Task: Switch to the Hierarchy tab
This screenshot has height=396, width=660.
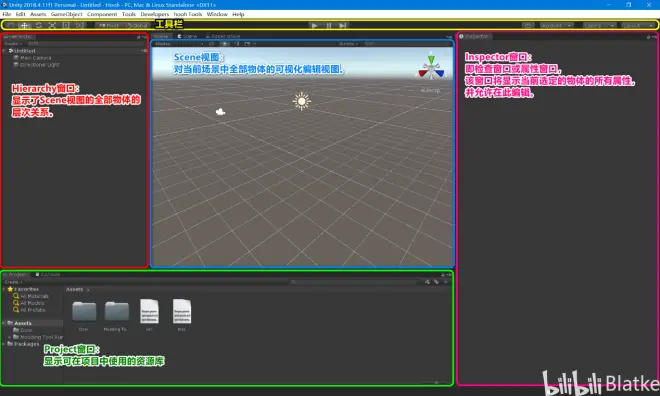Action: click(x=19, y=37)
